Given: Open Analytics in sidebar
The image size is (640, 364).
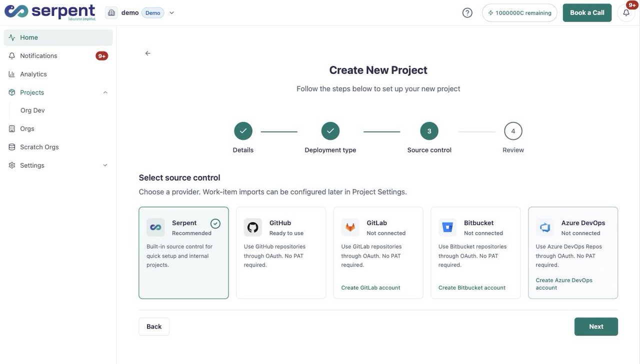Looking at the screenshot, I should pyautogui.click(x=58, y=74).
